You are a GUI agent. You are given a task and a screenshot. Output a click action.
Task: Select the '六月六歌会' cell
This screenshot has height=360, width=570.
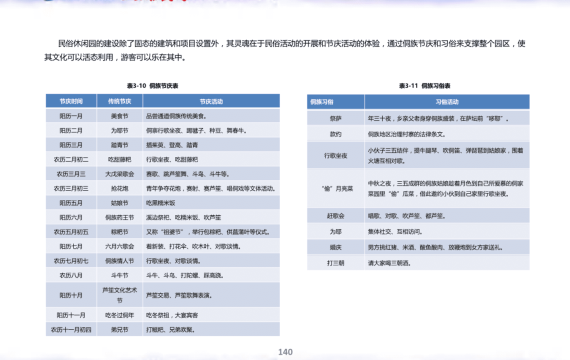[x=120, y=246]
